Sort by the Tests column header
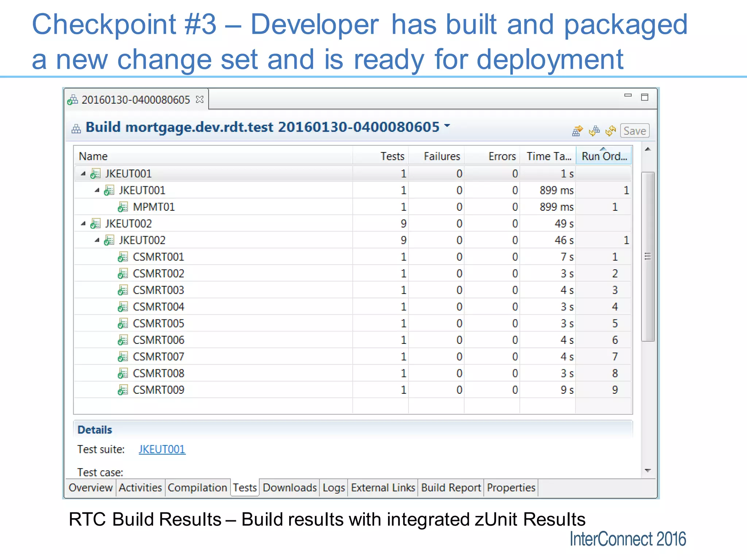Screen dimensions: 747x560 380,156
